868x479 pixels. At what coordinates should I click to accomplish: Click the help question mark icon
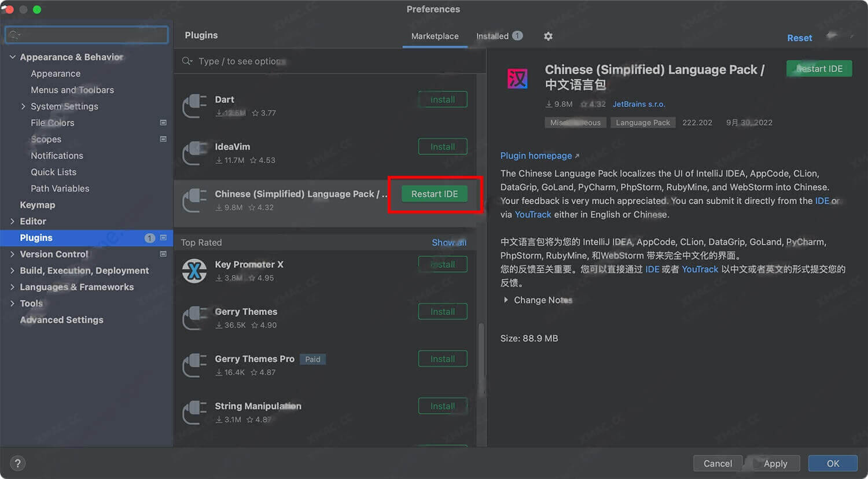(x=17, y=463)
